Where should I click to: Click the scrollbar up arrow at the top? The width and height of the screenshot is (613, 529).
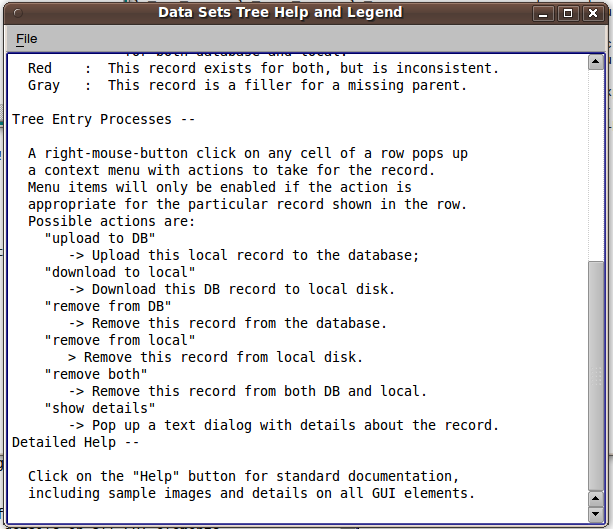(595, 62)
